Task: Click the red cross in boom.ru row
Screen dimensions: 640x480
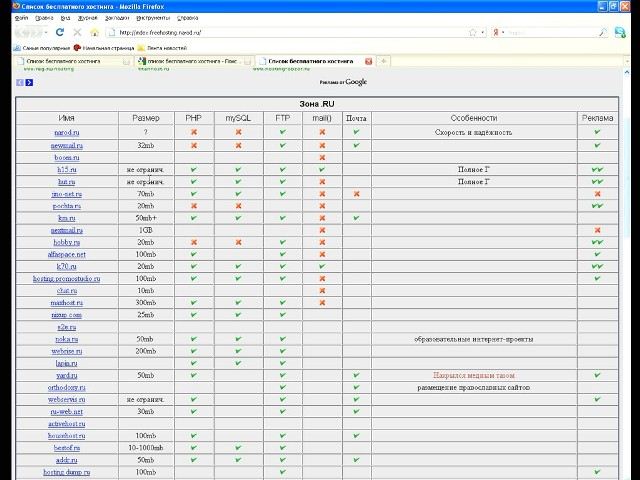Action: (322, 158)
